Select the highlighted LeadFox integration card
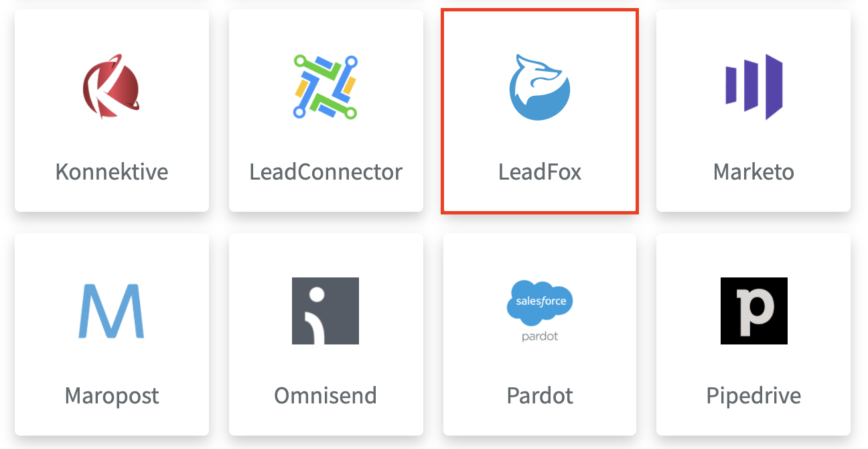The image size is (868, 449). pos(540,111)
